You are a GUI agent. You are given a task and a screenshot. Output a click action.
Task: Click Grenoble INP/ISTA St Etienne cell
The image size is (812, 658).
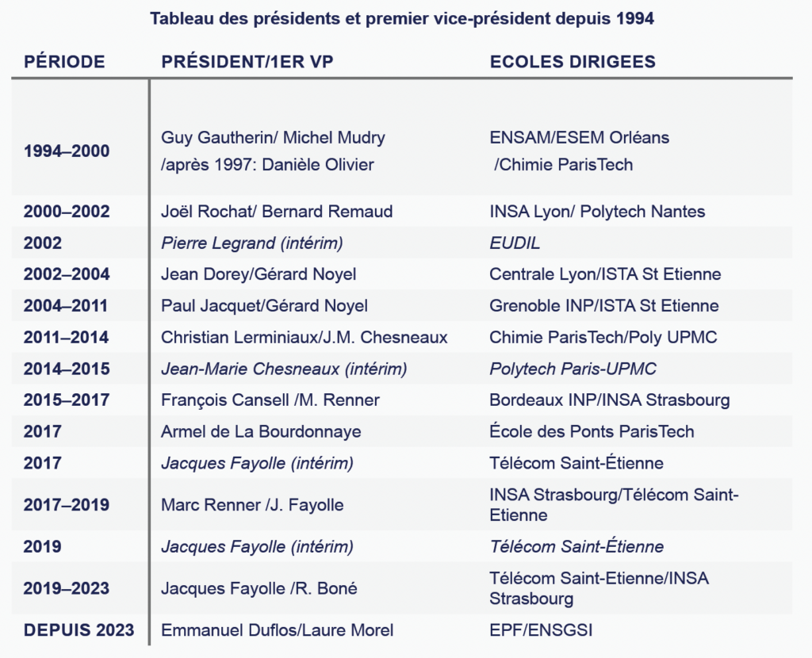click(x=603, y=305)
